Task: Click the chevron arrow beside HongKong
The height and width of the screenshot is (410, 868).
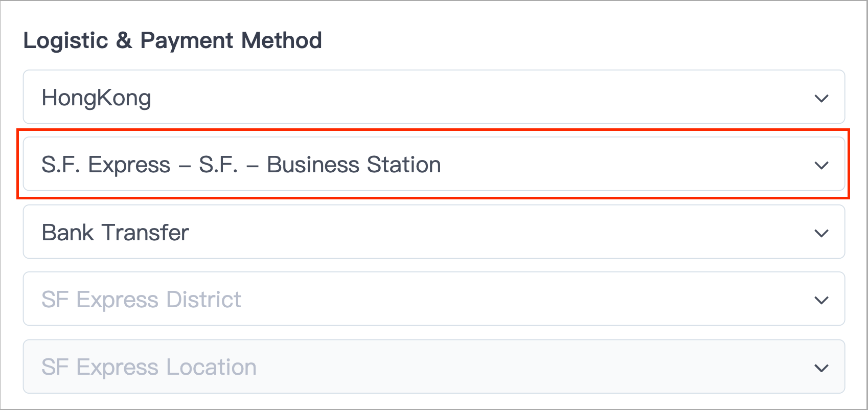Action: (x=821, y=98)
